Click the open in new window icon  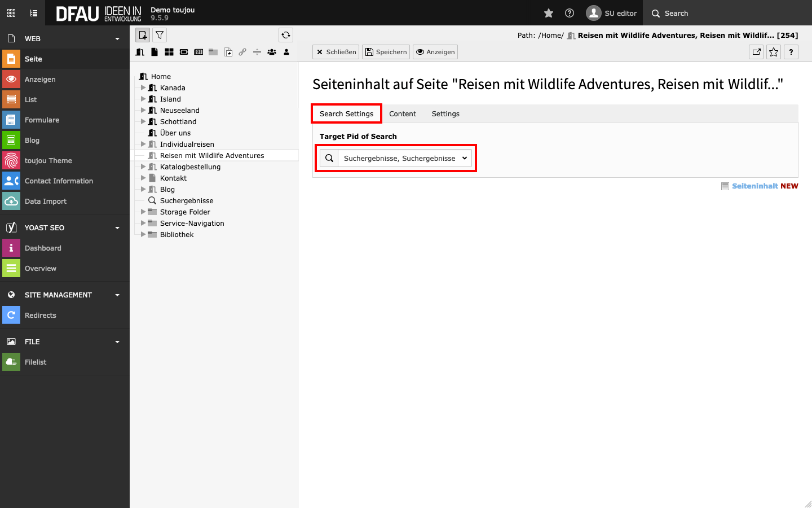coord(756,52)
